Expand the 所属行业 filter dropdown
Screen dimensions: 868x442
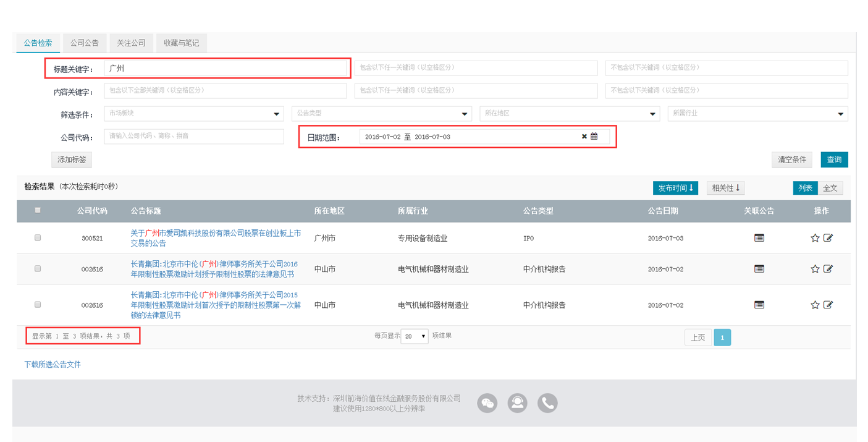[x=758, y=114]
